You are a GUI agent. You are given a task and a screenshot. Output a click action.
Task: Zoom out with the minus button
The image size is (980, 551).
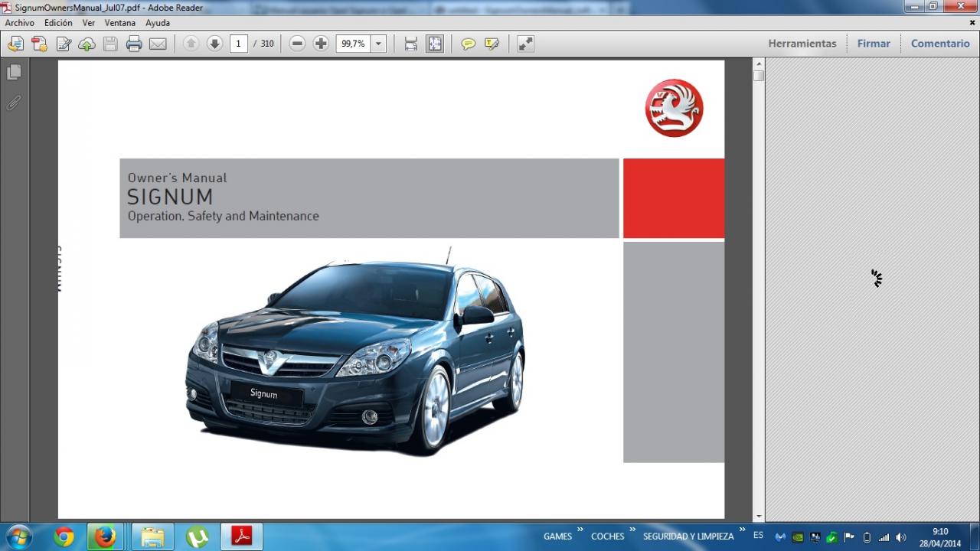point(298,44)
